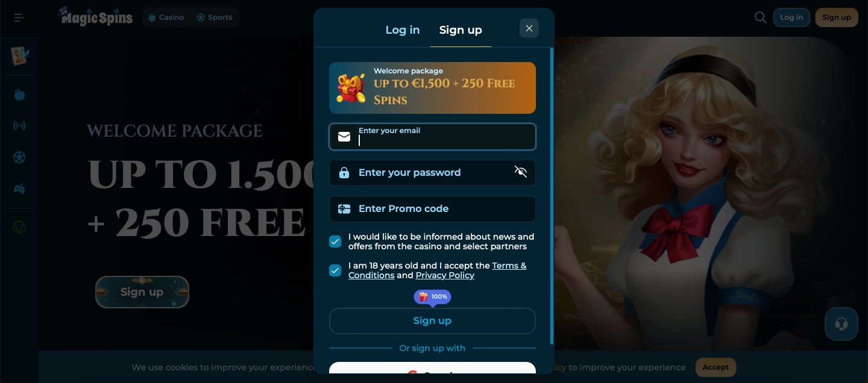Open the soccer ball sports sidebar icon
Screen dimensions: 868x383
(19, 157)
